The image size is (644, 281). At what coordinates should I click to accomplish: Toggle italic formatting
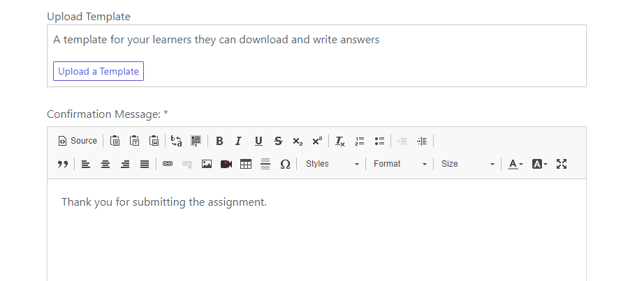pyautogui.click(x=238, y=141)
